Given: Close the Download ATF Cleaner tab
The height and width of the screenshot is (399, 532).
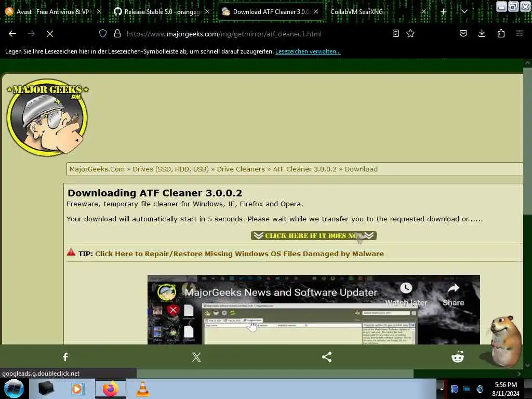Looking at the screenshot, I should pyautogui.click(x=316, y=11).
